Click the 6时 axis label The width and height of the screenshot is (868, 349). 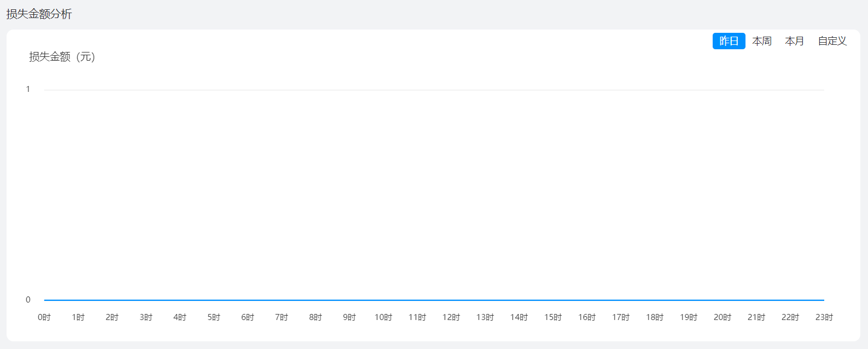(248, 317)
